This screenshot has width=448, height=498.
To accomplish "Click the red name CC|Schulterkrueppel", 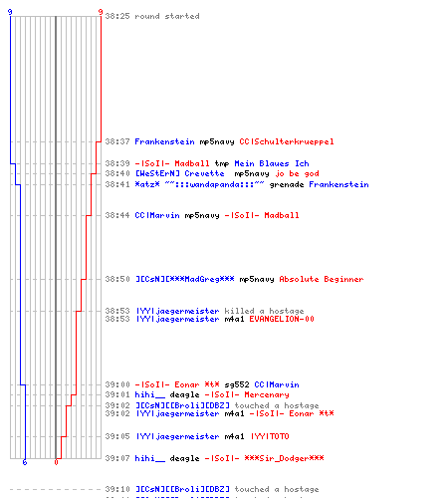I will tap(287, 141).
